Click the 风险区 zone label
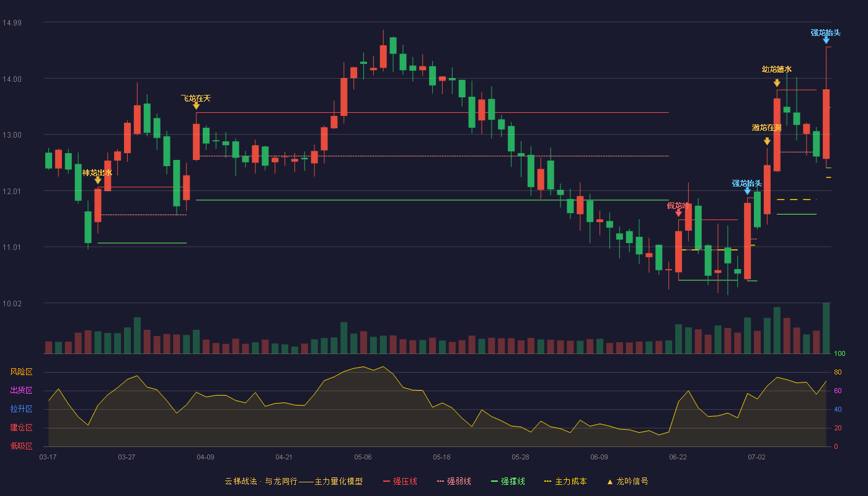 pyautogui.click(x=21, y=372)
